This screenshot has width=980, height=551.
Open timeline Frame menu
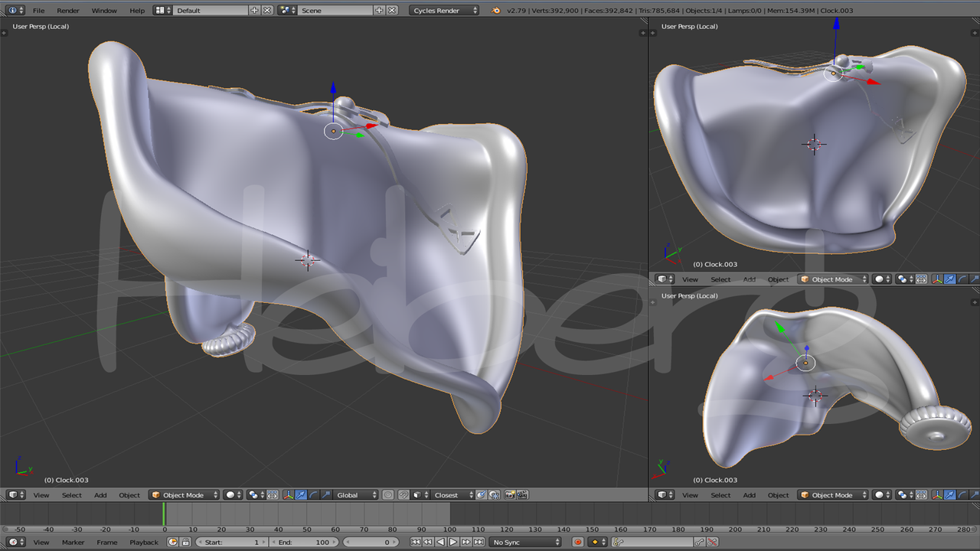click(107, 542)
